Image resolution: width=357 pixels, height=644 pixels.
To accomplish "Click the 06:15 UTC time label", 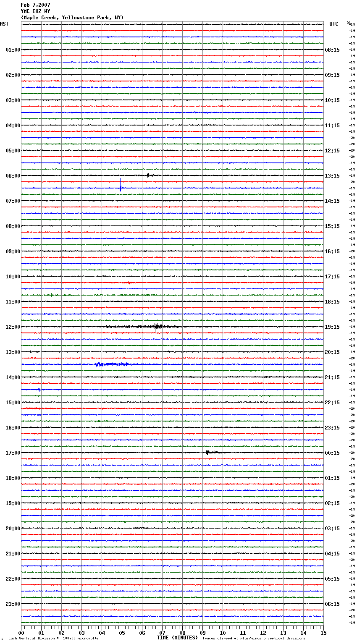I will tap(332, 604).
